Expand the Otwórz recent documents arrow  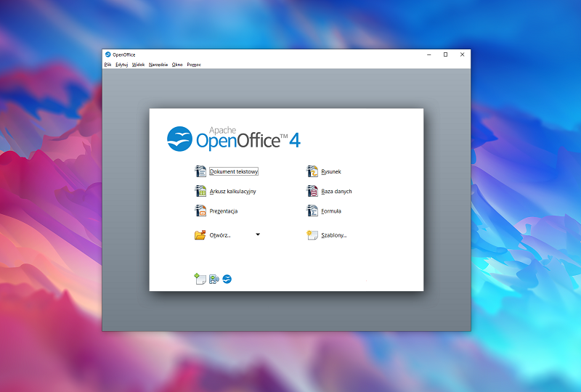[258, 234]
